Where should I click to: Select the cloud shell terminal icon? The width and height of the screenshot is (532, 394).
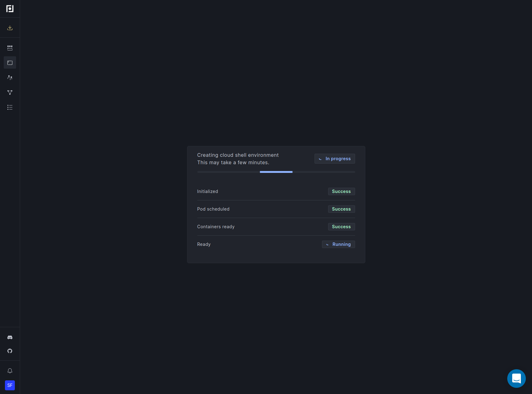point(10,63)
